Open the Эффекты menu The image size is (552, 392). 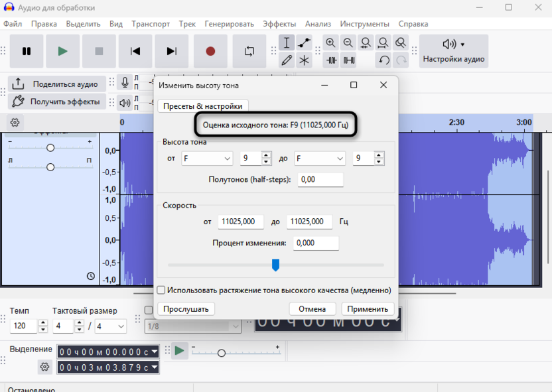coord(279,24)
